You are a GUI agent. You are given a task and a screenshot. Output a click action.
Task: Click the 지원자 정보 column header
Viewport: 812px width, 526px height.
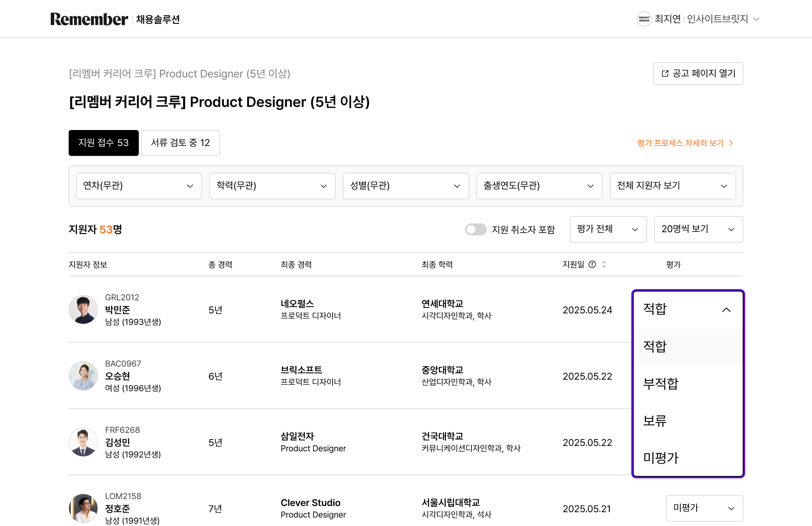[x=88, y=265]
